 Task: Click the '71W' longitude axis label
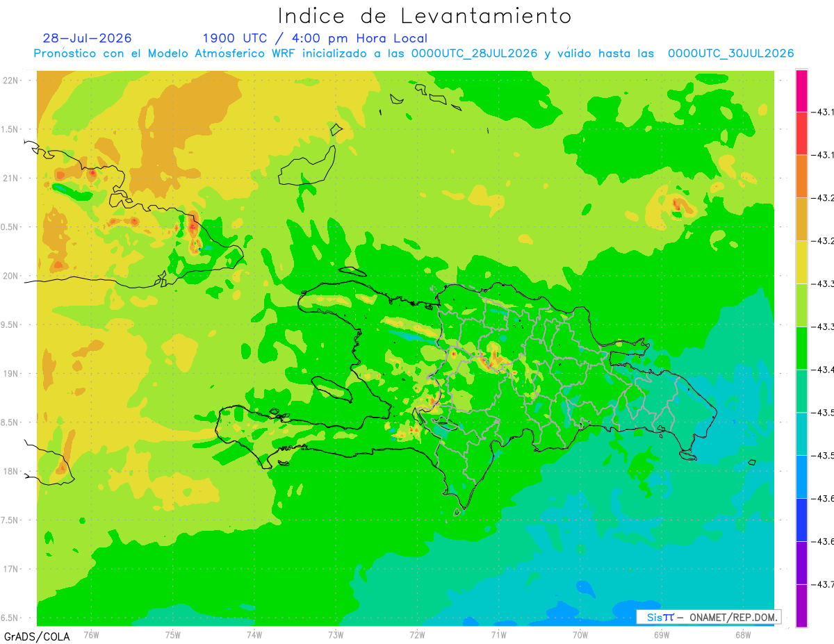tap(498, 634)
